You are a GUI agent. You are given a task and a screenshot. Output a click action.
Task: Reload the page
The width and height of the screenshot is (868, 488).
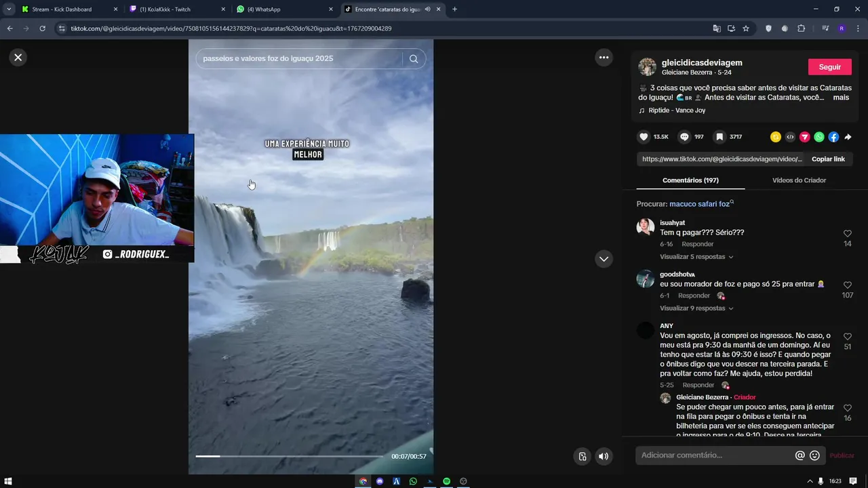click(x=42, y=28)
